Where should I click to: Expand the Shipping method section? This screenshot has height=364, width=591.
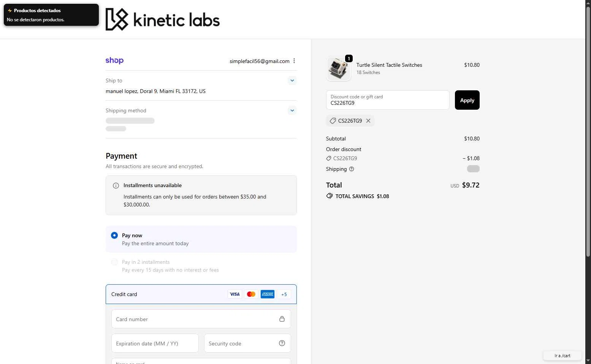tap(292, 110)
